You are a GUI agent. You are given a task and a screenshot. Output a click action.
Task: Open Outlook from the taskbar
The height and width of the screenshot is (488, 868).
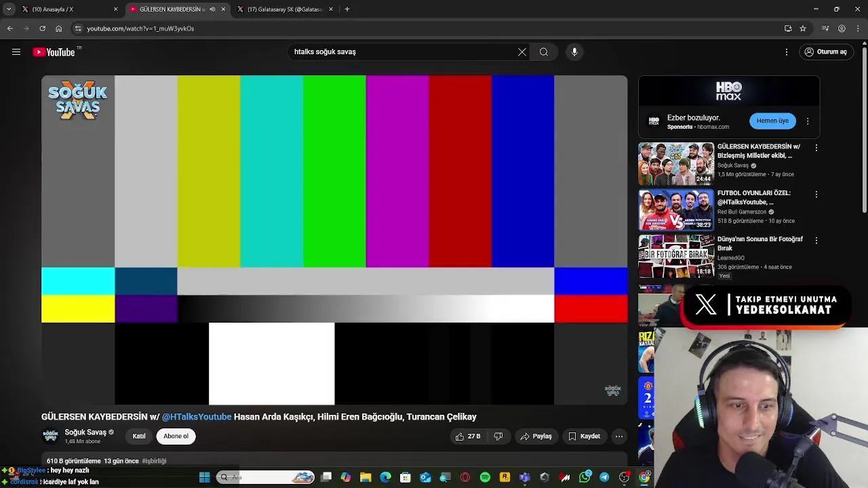425,477
